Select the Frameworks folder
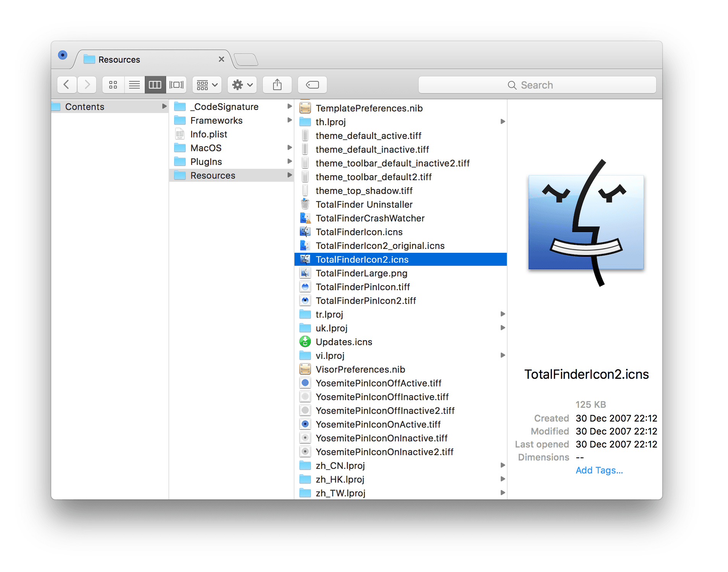 click(216, 121)
